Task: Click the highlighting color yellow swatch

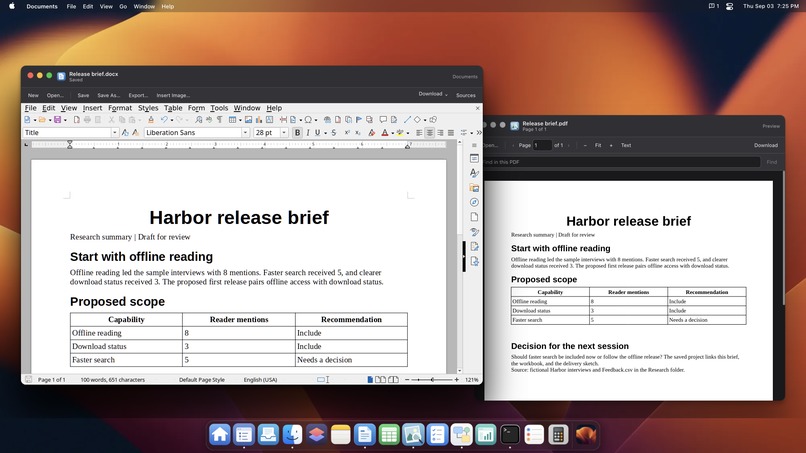Action: pyautogui.click(x=400, y=133)
